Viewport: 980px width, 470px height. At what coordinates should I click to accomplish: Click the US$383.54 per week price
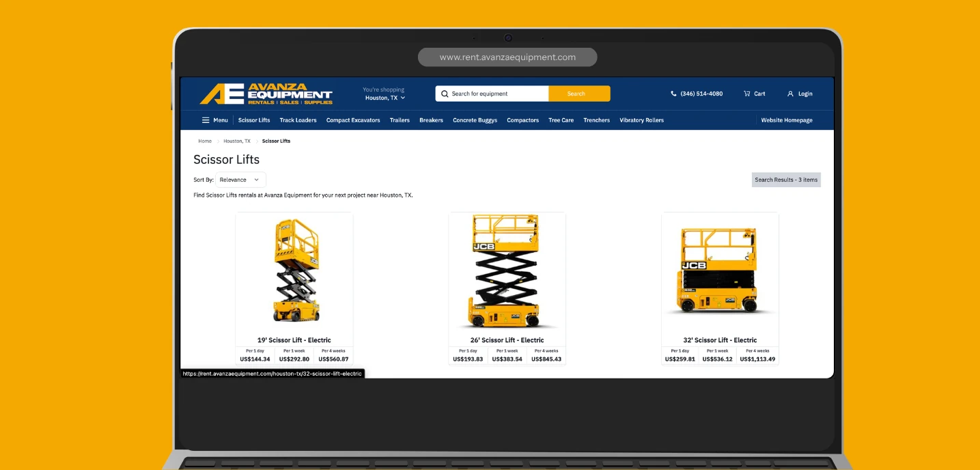507,359
